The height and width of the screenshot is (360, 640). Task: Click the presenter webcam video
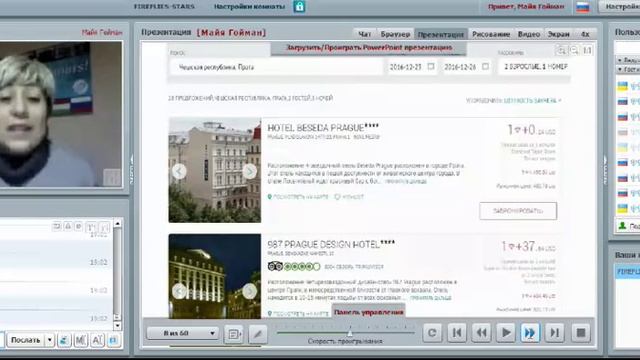pos(61,114)
